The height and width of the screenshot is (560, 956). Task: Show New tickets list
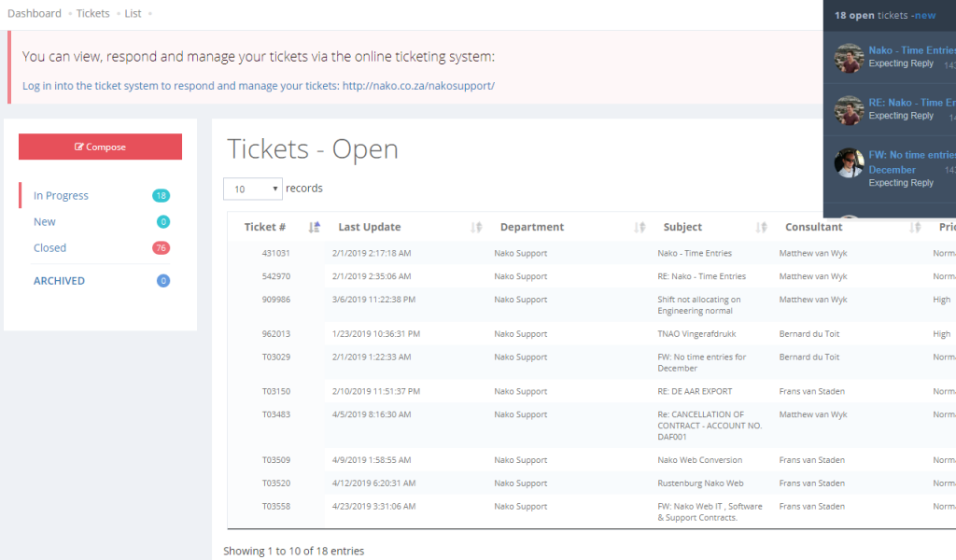(x=45, y=222)
